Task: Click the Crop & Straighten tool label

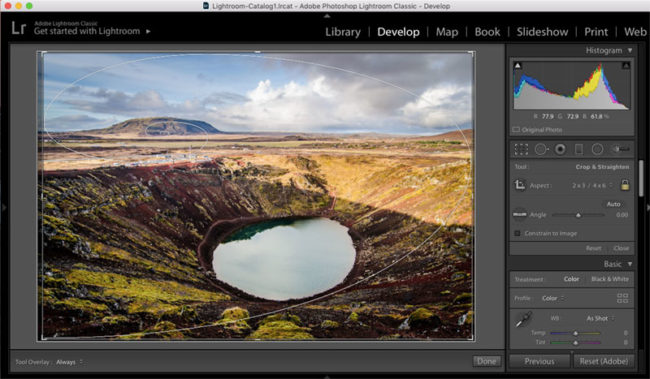Action: coord(602,167)
